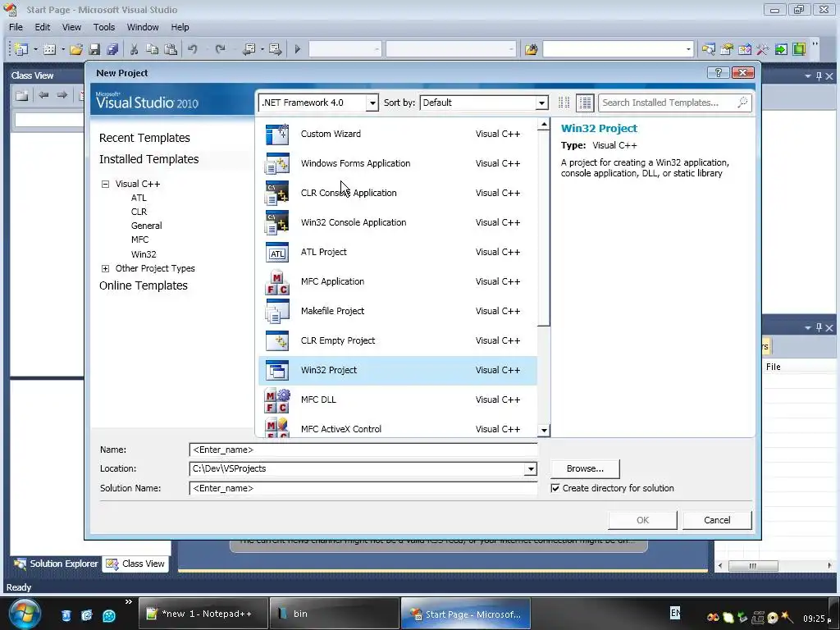Image resolution: width=840 pixels, height=630 pixels.
Task: Select the CLR Empty Project template
Action: [398, 340]
